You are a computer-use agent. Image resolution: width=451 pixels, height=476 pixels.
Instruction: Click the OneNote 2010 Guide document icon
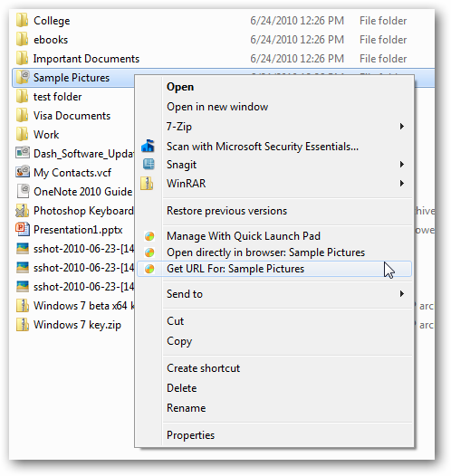23,191
